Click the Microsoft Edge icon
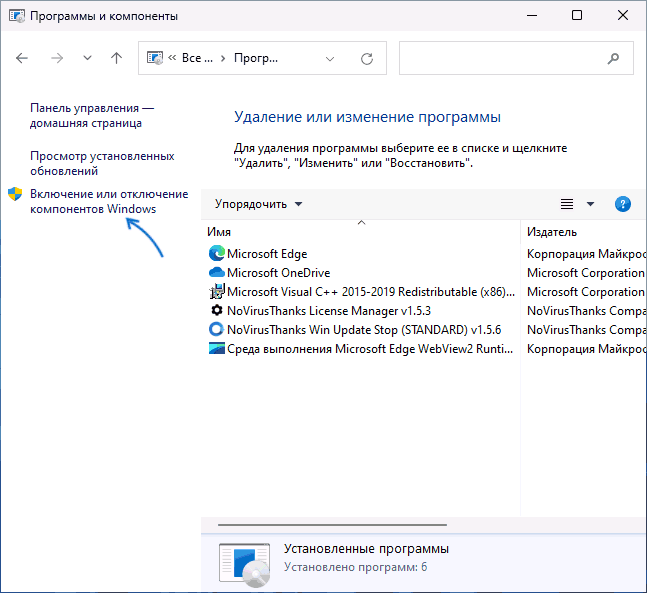The width and height of the screenshot is (647, 593). coord(217,253)
